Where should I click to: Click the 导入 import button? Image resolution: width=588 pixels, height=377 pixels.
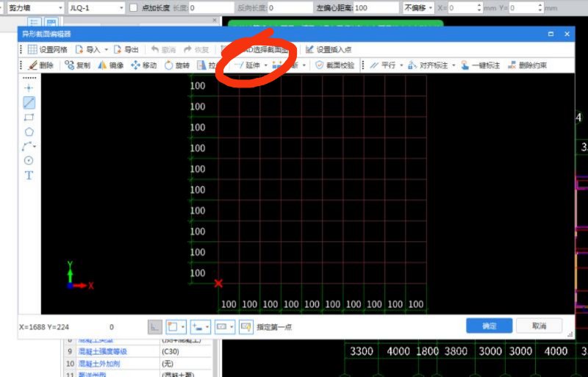click(x=87, y=49)
